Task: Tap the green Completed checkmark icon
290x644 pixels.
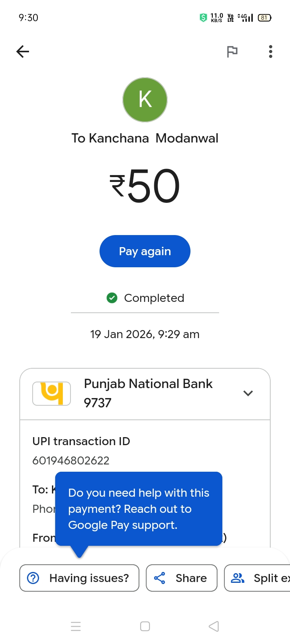Action: pos(112,298)
